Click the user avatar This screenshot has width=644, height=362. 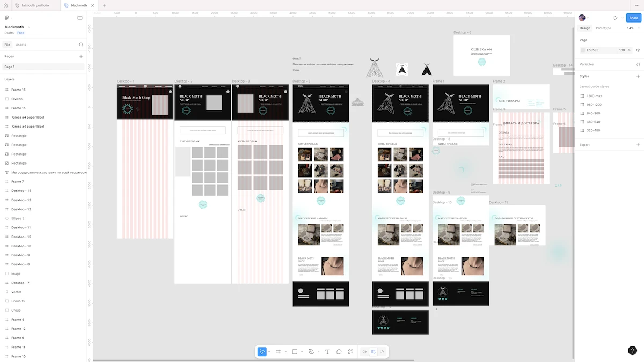coord(582,18)
